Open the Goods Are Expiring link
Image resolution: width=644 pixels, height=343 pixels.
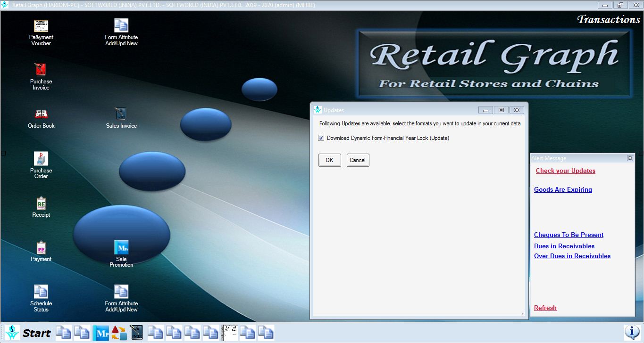point(563,190)
